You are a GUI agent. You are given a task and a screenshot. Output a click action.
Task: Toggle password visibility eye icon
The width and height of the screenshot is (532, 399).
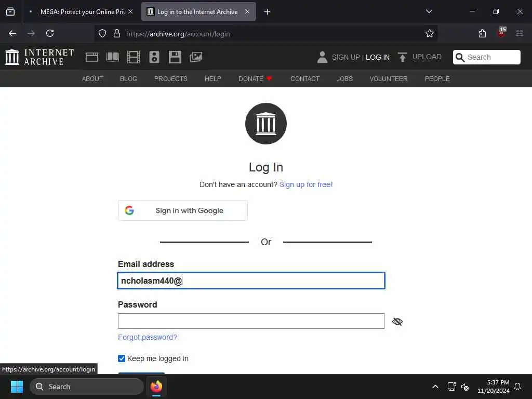click(397, 321)
